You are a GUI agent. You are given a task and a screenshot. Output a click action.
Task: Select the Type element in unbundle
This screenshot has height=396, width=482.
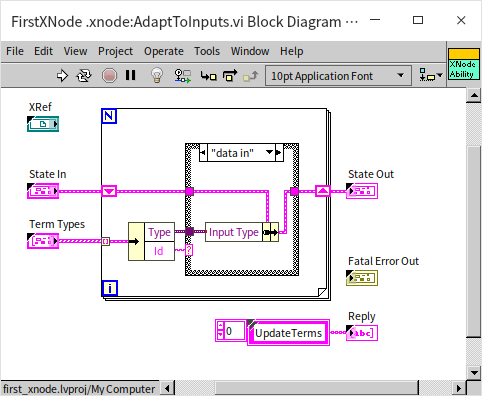[159, 232]
